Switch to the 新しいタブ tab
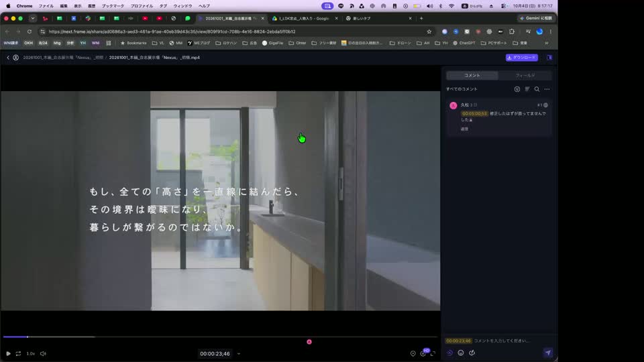Viewport: 644px width, 362px height. 378,19
